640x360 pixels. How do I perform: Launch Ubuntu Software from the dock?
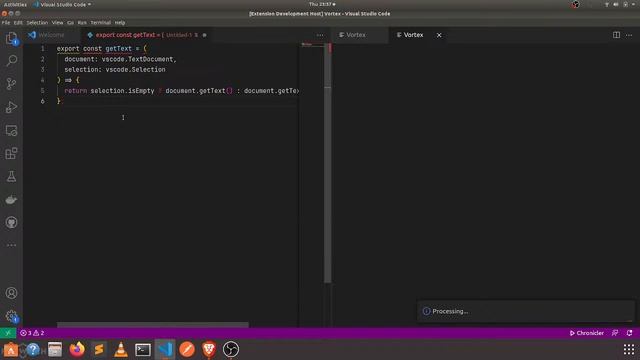click(x=11, y=349)
